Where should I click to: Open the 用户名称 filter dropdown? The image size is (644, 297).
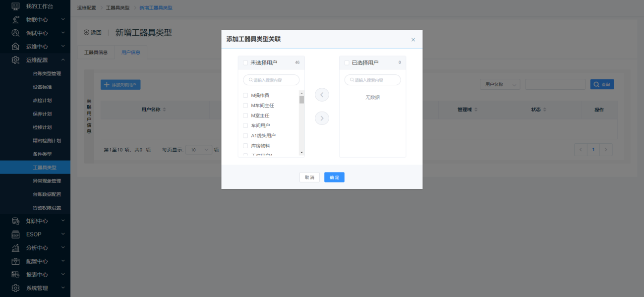500,84
